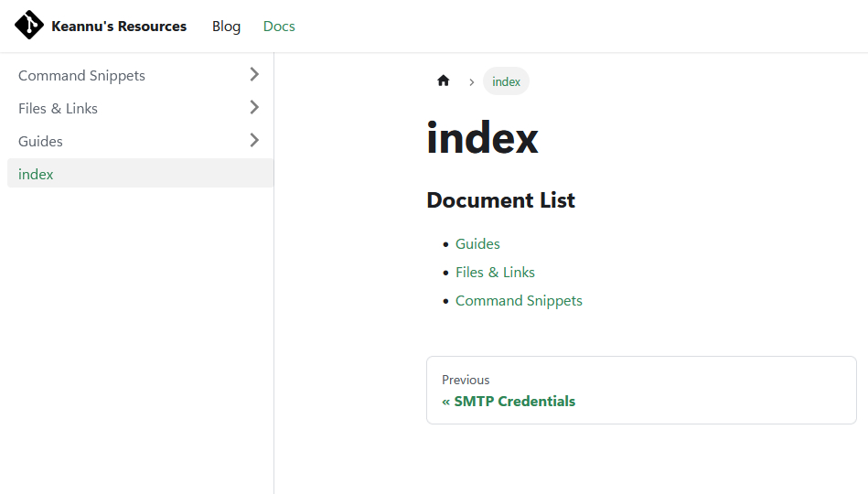This screenshot has height=494, width=868.
Task: Select the index item in the sidebar
Action: click(37, 174)
